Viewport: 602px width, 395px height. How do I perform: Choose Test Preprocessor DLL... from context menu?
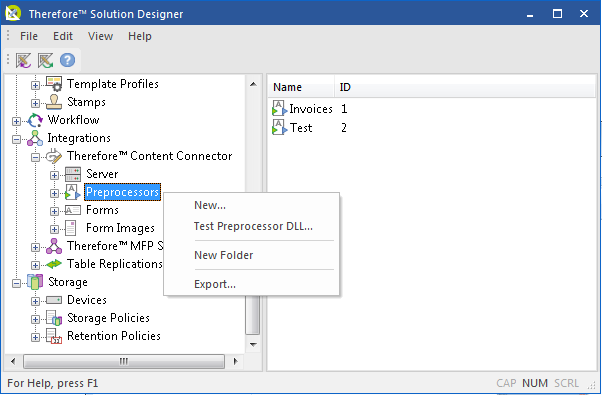(x=251, y=226)
